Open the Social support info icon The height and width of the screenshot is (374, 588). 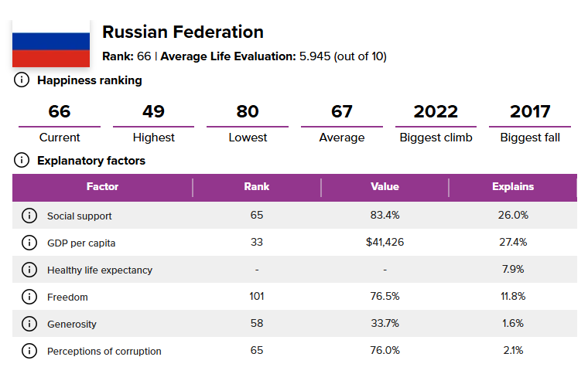coord(29,216)
